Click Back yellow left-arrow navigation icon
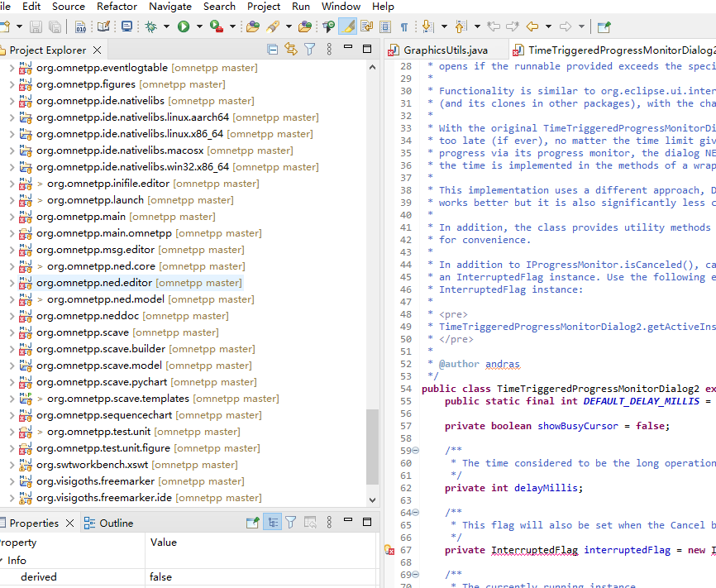The image size is (716, 588). (532, 26)
